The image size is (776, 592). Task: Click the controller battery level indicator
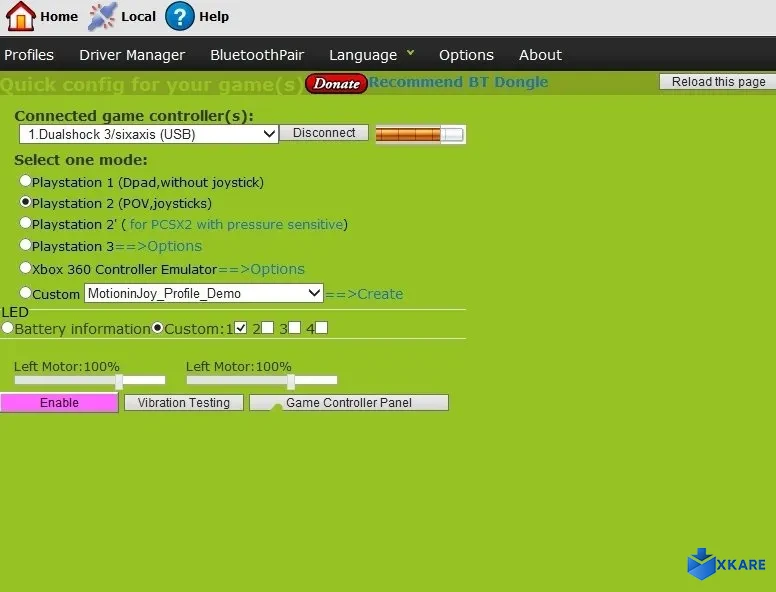tap(420, 134)
